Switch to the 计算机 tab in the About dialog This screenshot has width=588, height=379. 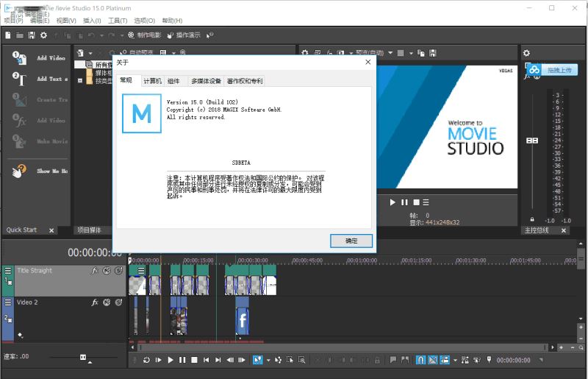point(152,81)
